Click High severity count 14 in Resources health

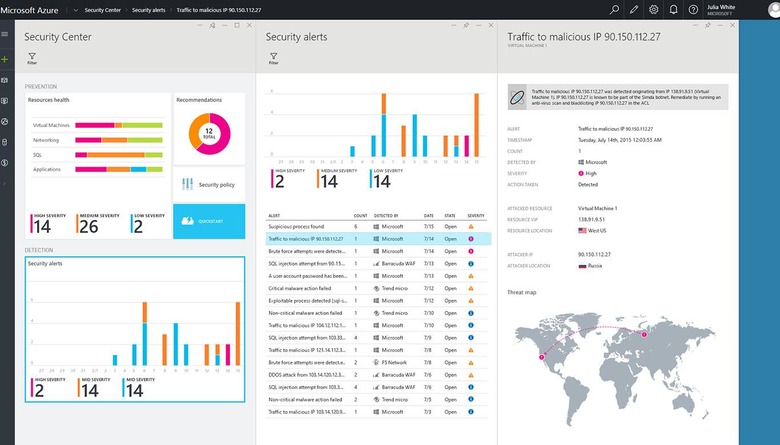click(48, 224)
